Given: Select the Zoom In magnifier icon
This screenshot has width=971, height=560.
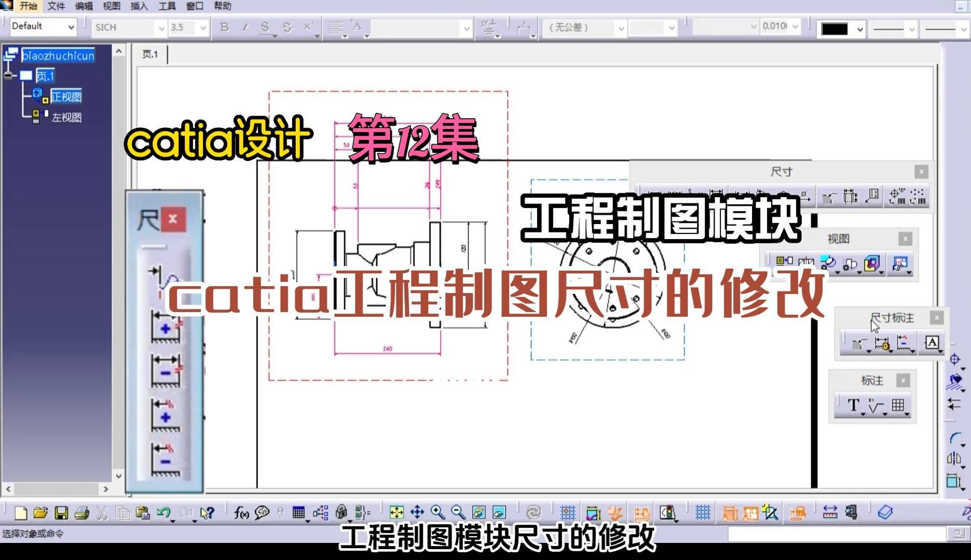Looking at the screenshot, I should [436, 512].
